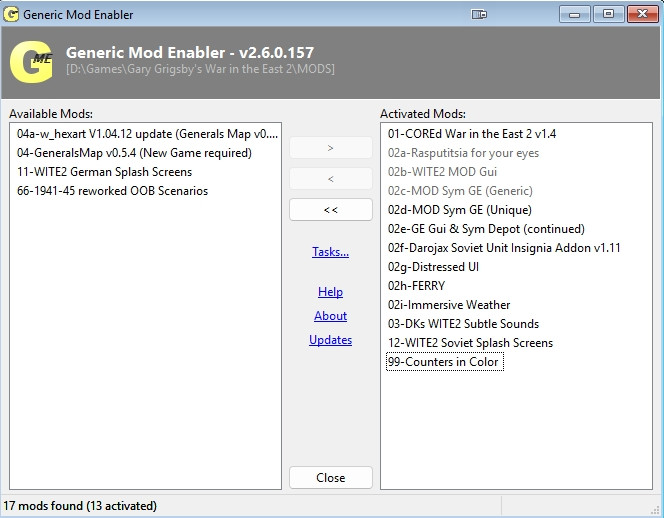664x518 pixels.
Task: Click the disable mod '<' button
Action: [331, 179]
